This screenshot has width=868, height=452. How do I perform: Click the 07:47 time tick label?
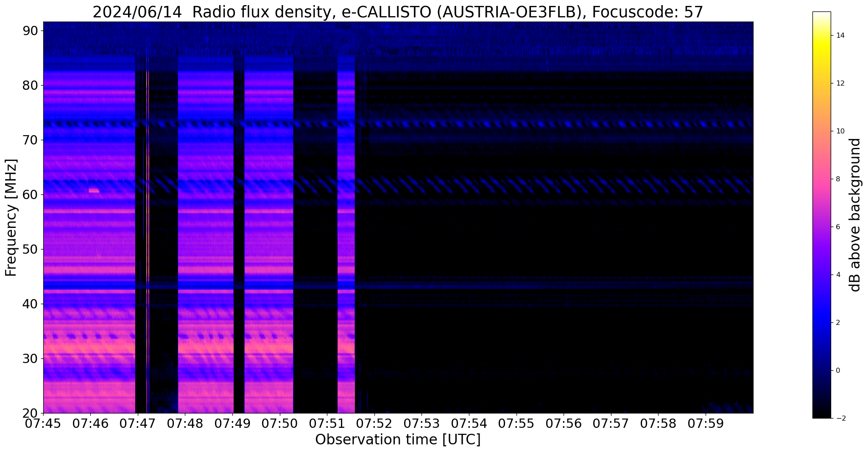point(138,423)
